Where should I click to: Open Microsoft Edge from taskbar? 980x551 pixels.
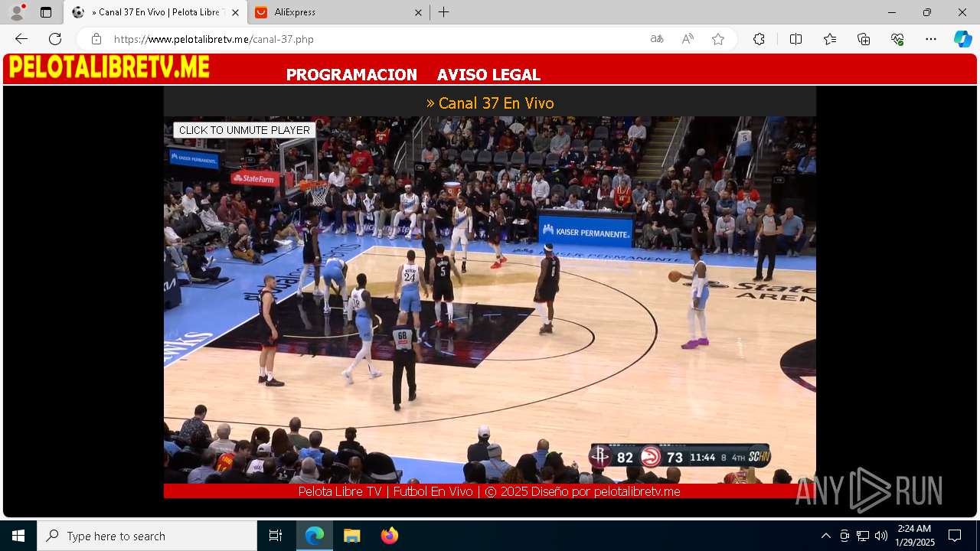point(315,536)
